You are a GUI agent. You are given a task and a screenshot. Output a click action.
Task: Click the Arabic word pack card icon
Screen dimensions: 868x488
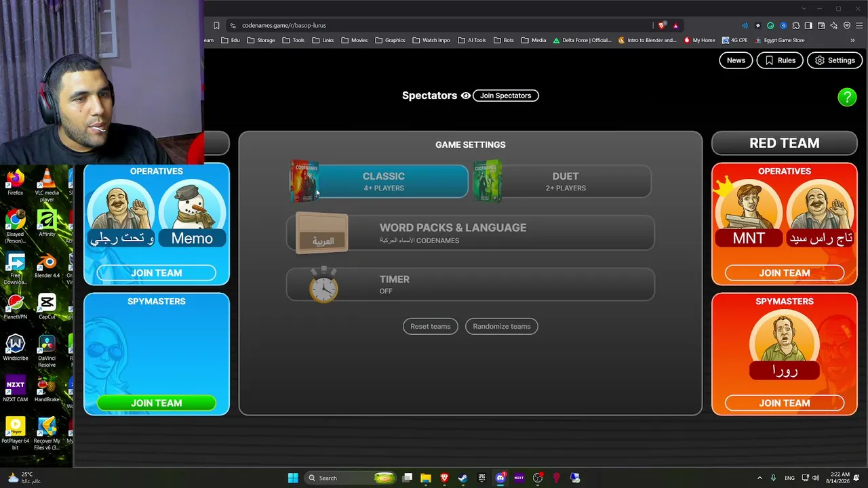click(x=322, y=234)
